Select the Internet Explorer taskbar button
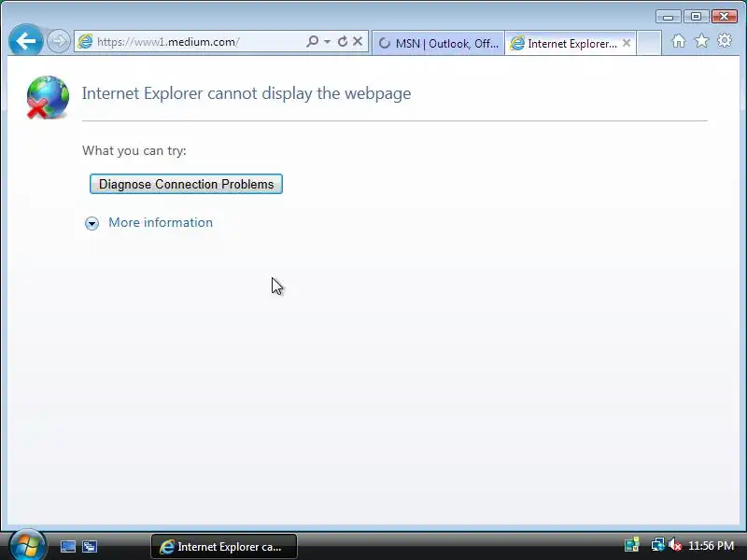Screen dimensions: 747x560 coord(224,546)
